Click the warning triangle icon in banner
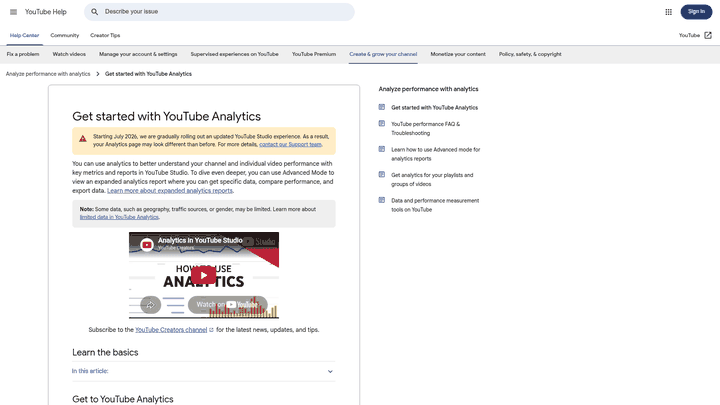Screen dimensions: 720x405 coord(83,139)
